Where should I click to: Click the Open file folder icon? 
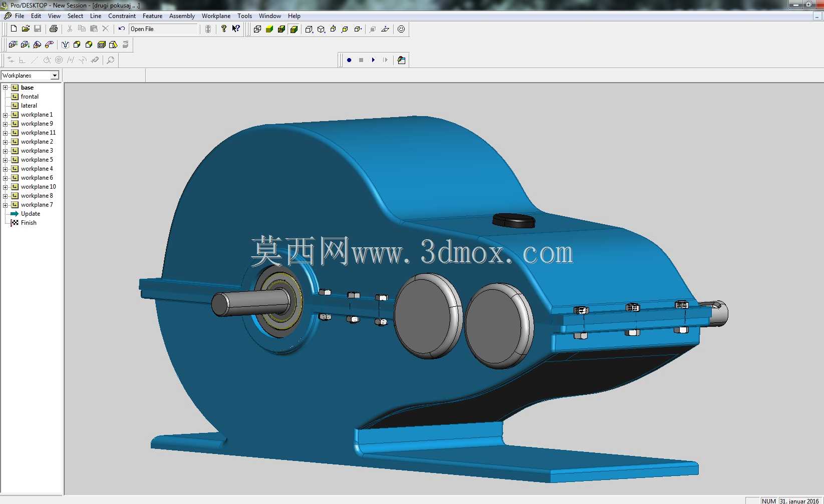[x=26, y=29]
